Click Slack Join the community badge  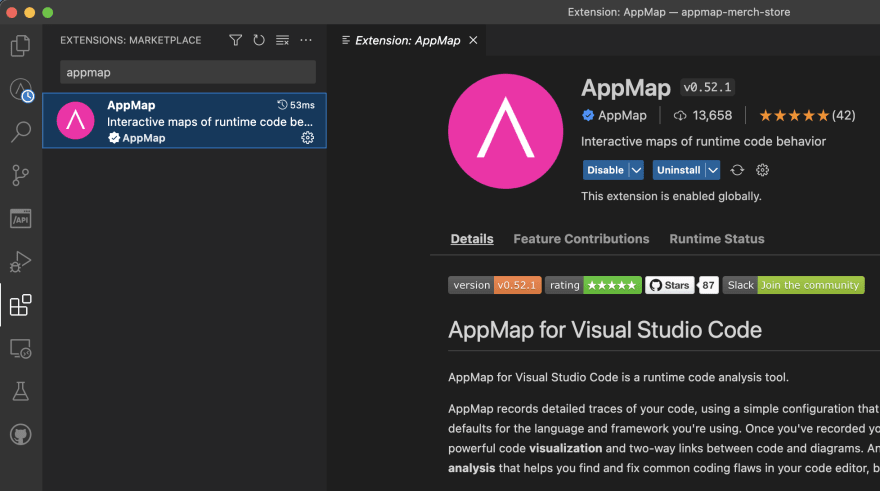coord(794,285)
